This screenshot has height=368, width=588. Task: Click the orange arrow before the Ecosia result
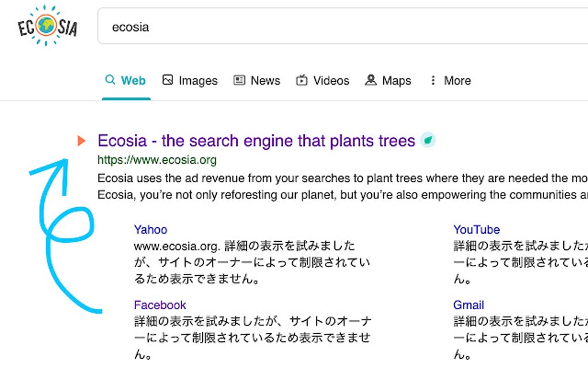click(81, 140)
